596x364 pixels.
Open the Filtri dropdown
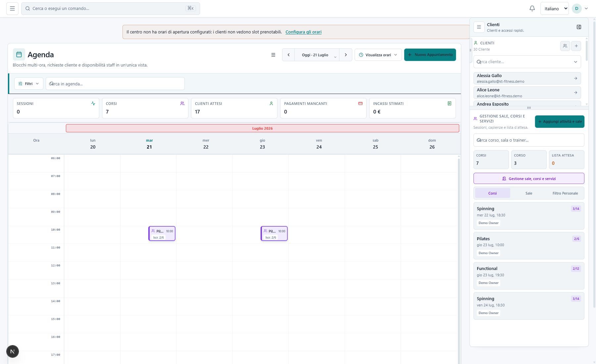point(29,84)
